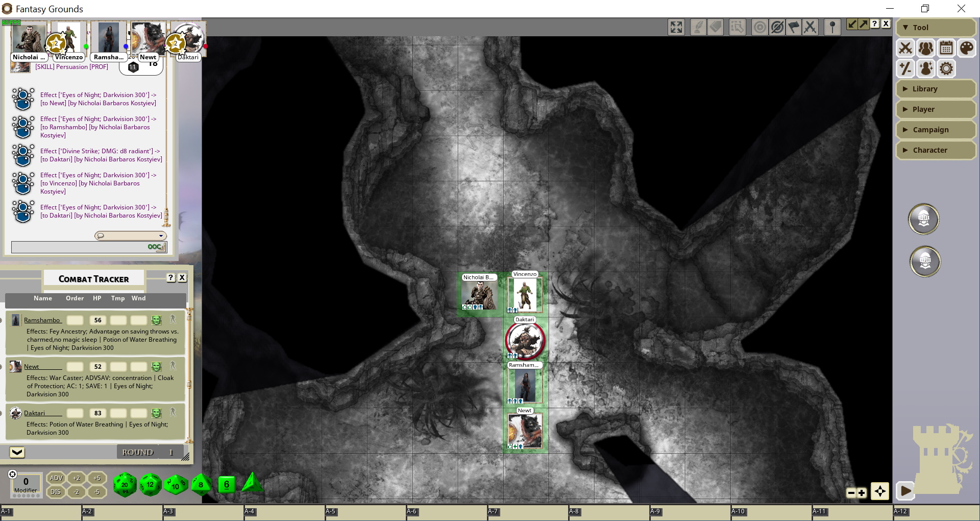980x521 pixels.
Task: Click the four-arrow map centering button
Action: [880, 491]
